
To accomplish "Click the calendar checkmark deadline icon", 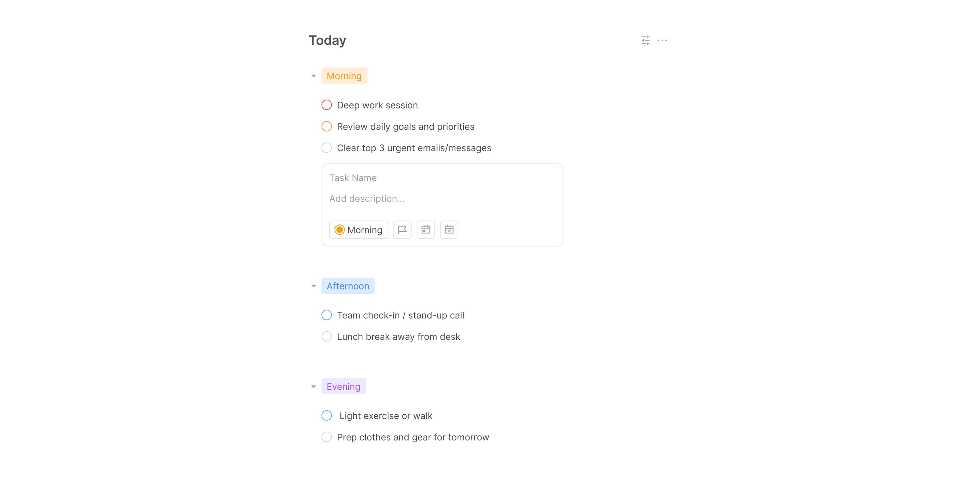I will coord(449,230).
